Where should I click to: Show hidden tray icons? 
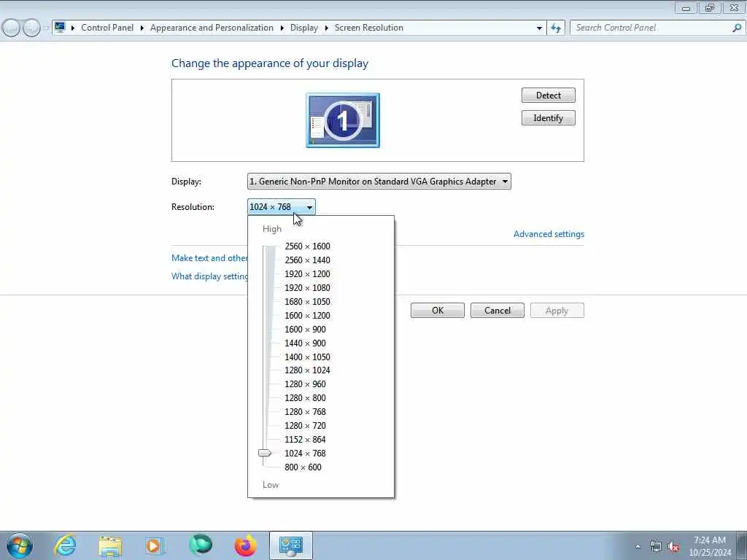(x=638, y=547)
